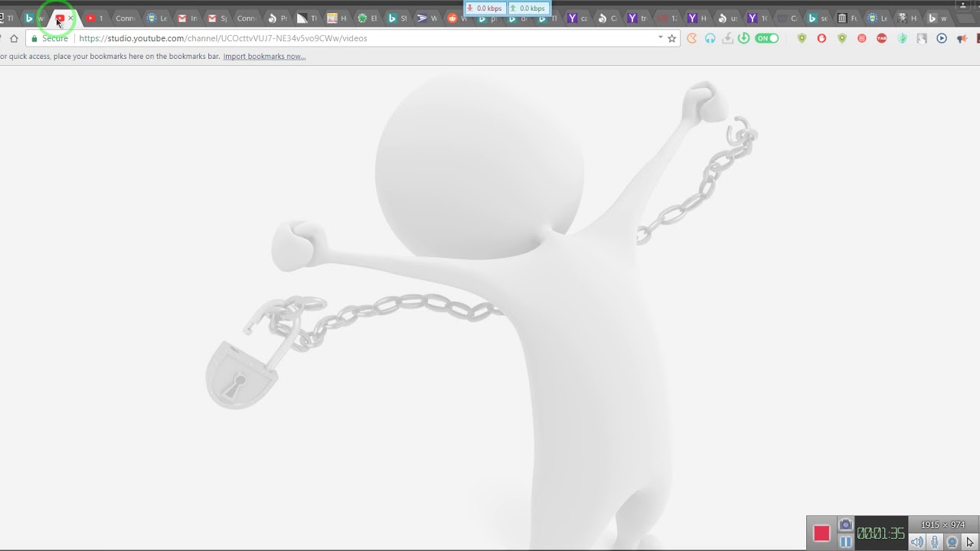This screenshot has width=980, height=551.
Task: Open the Import bookmarks now link
Action: (264, 57)
